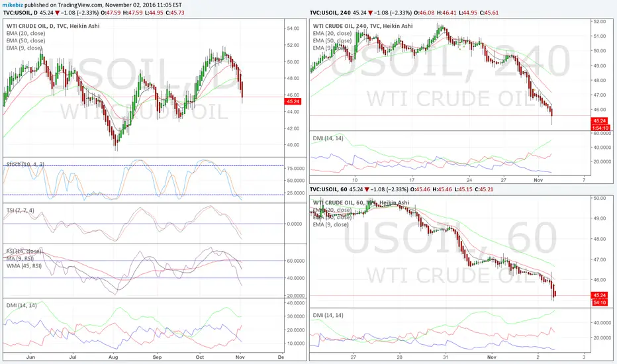Click the RSI (14, close) indicator label
Viewport: 617px width, 364px height.
pyautogui.click(x=24, y=251)
